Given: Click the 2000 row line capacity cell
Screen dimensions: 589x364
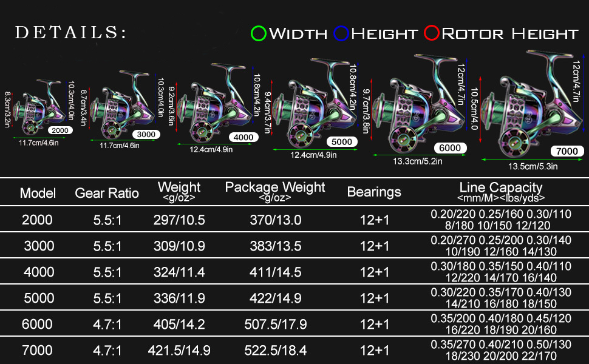Looking at the screenshot, I should 501,220.
